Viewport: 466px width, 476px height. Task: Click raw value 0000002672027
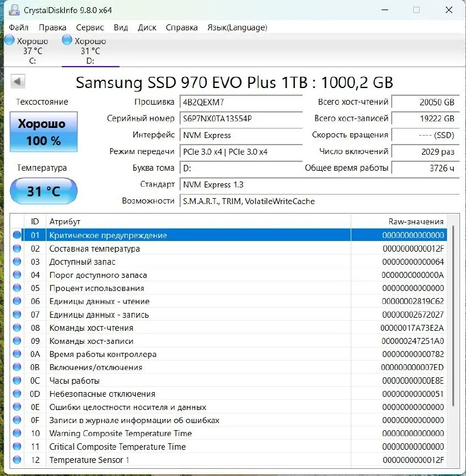coord(413,315)
